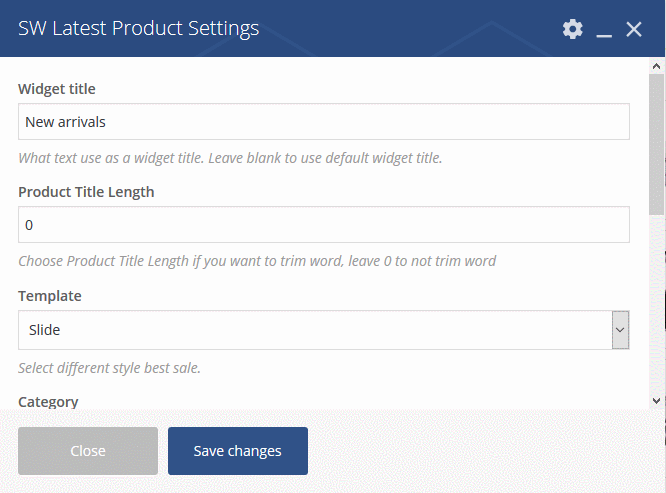Viewport: 666px width, 493px height.
Task: Click the "Template" field label
Action: click(x=50, y=296)
